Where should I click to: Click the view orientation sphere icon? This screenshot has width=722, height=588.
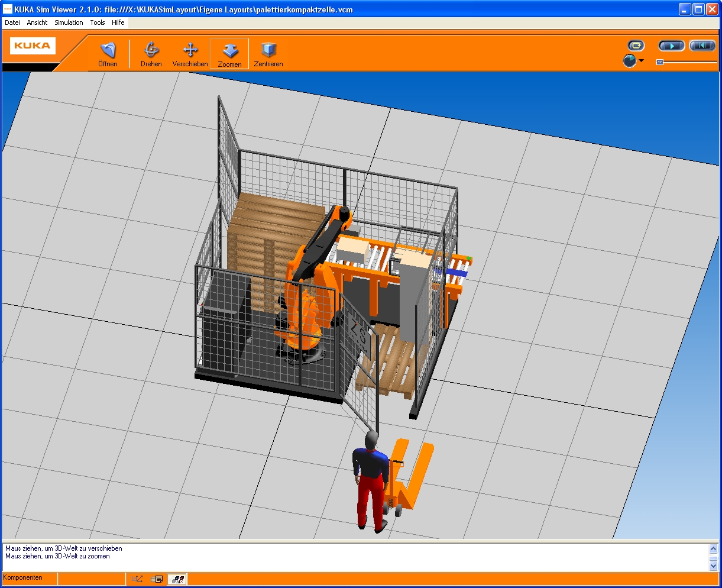[x=629, y=61]
